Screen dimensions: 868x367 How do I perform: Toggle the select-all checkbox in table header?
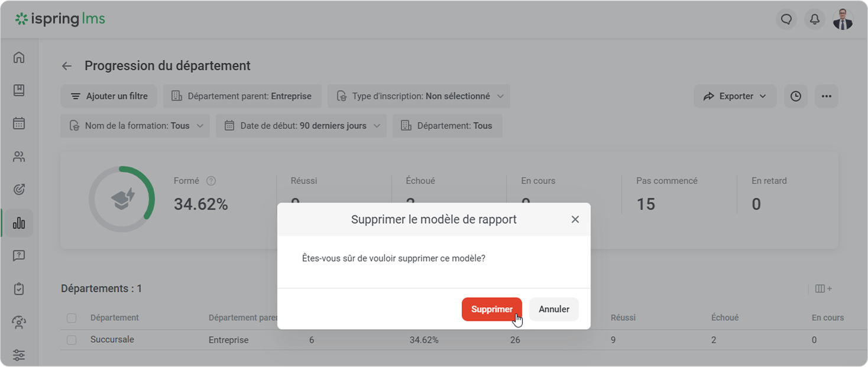coord(72,318)
